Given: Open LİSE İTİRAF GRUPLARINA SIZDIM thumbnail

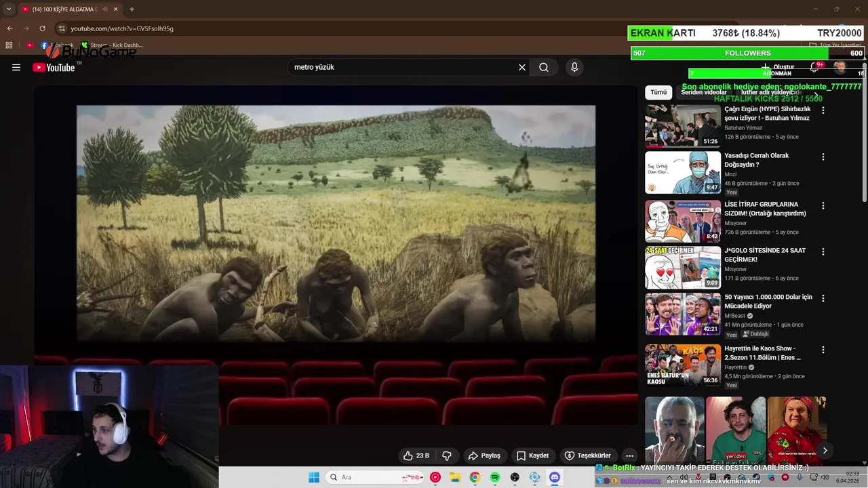Looking at the screenshot, I should 683,221.
